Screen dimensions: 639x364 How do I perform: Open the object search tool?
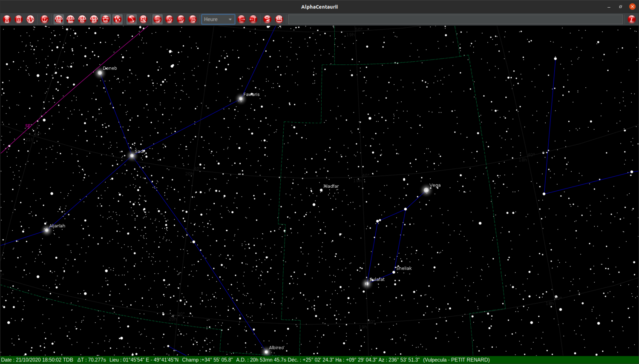pos(144,19)
